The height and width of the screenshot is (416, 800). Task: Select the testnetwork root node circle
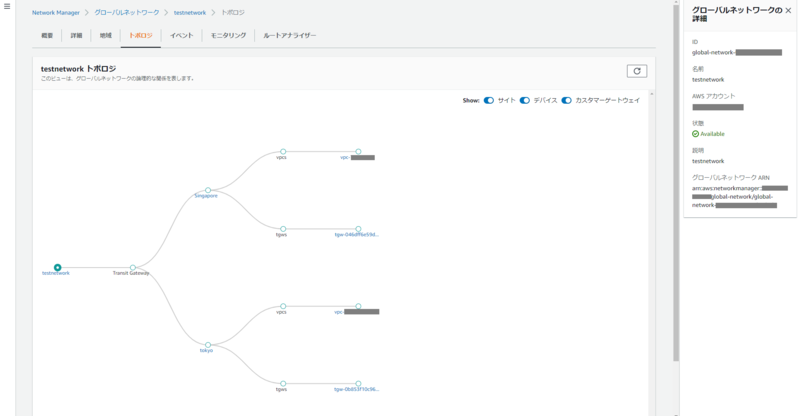tap(58, 267)
